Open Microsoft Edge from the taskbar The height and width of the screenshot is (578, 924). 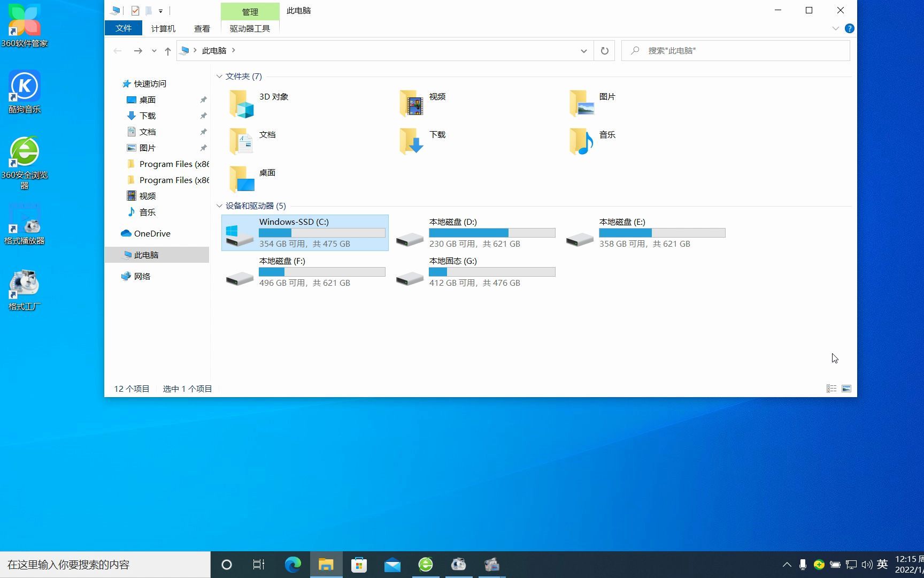(x=293, y=564)
